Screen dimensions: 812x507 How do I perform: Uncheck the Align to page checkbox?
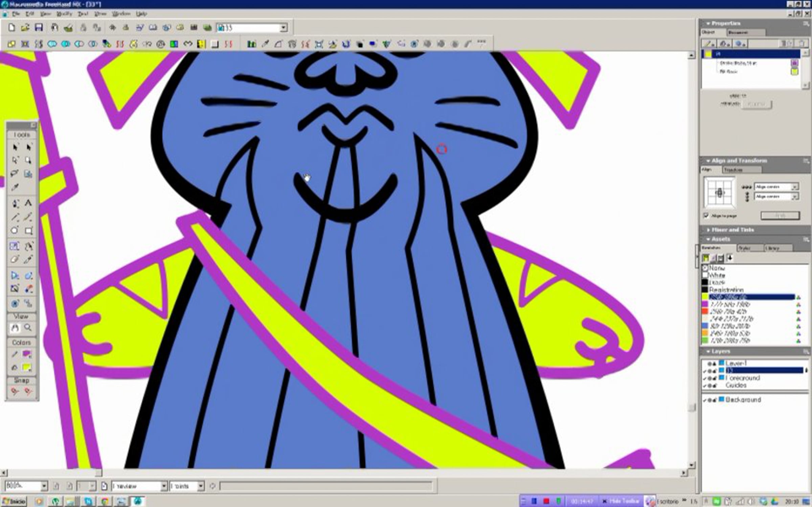point(706,216)
